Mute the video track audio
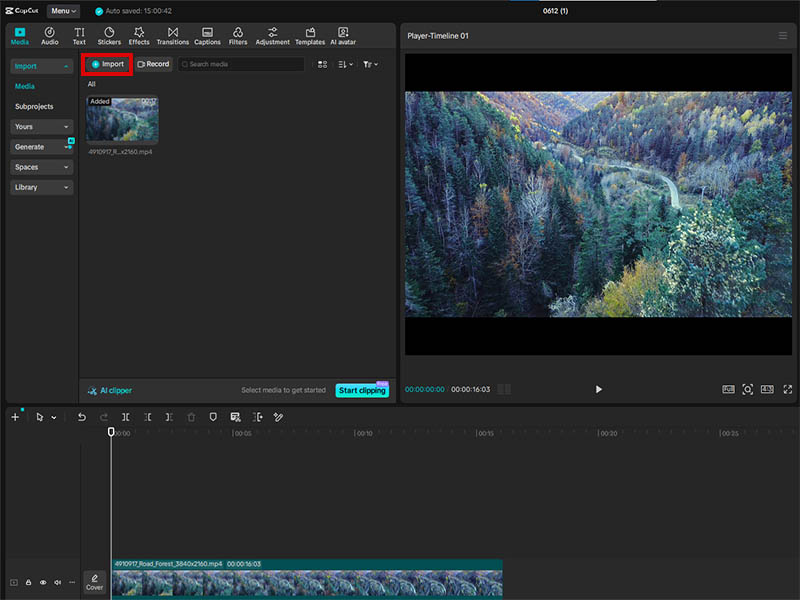The image size is (800, 600). pos(58,582)
